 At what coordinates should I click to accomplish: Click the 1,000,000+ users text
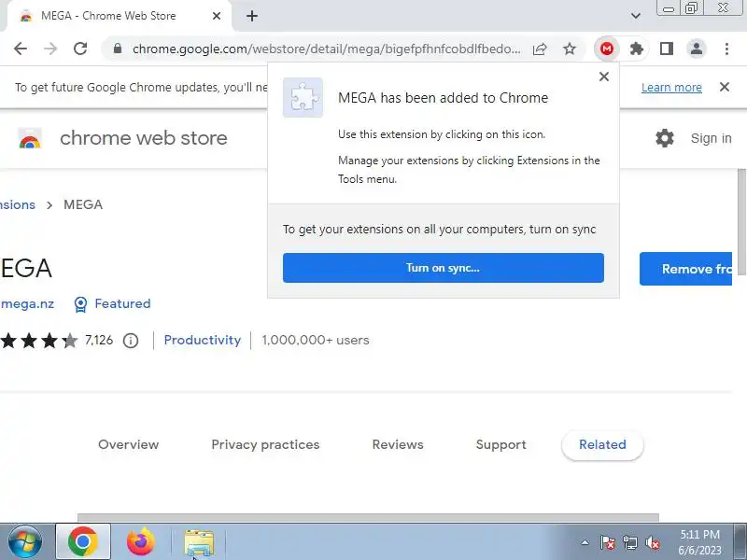pyautogui.click(x=316, y=341)
